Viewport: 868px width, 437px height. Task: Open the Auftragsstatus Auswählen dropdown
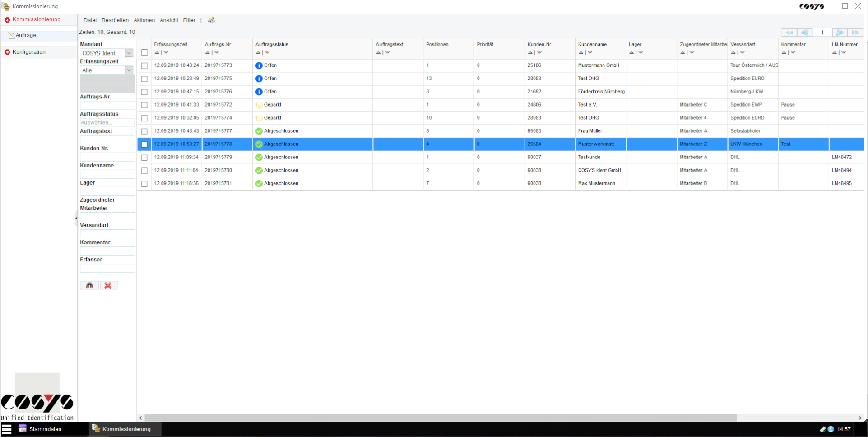[107, 122]
